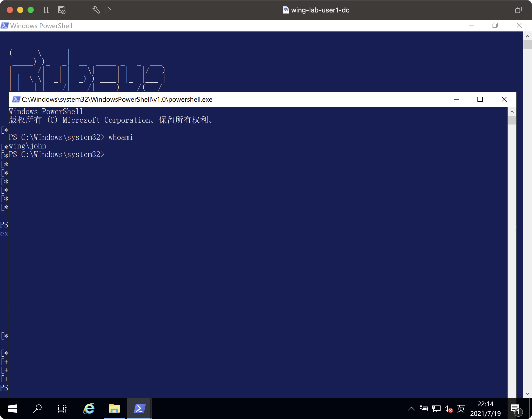
Task: Open the network tray icon
Action: point(436,409)
